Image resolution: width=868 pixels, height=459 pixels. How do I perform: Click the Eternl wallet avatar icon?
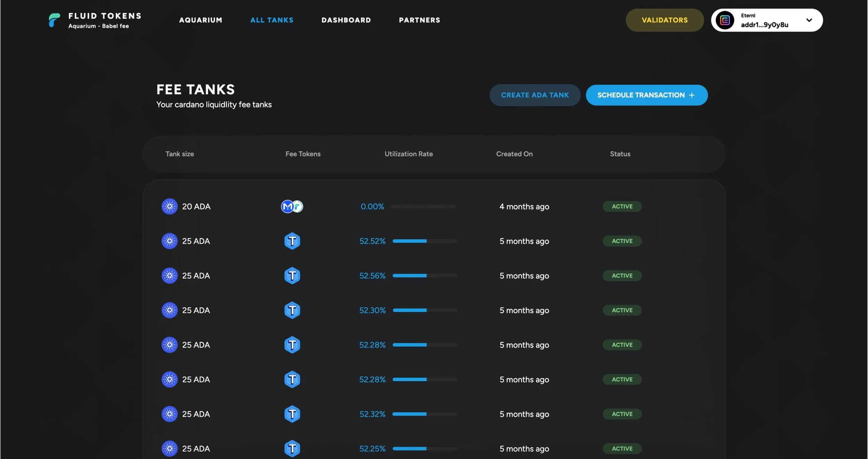(x=725, y=20)
